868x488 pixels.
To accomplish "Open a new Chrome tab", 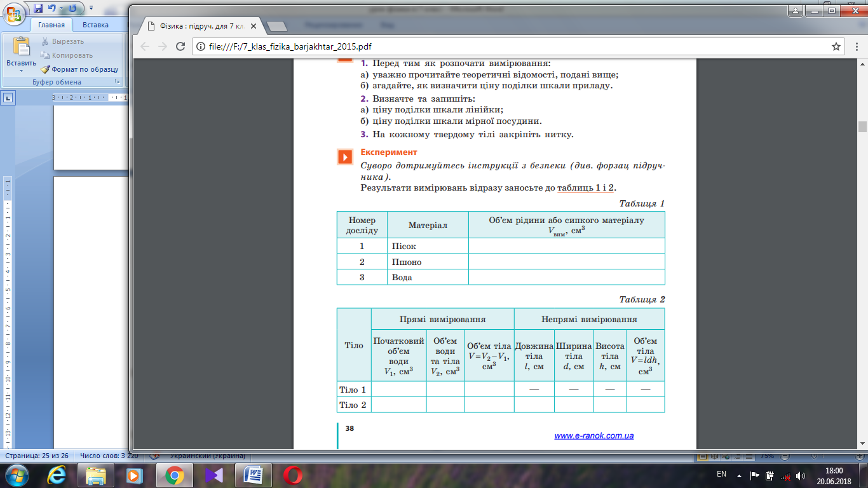I will pyautogui.click(x=276, y=27).
